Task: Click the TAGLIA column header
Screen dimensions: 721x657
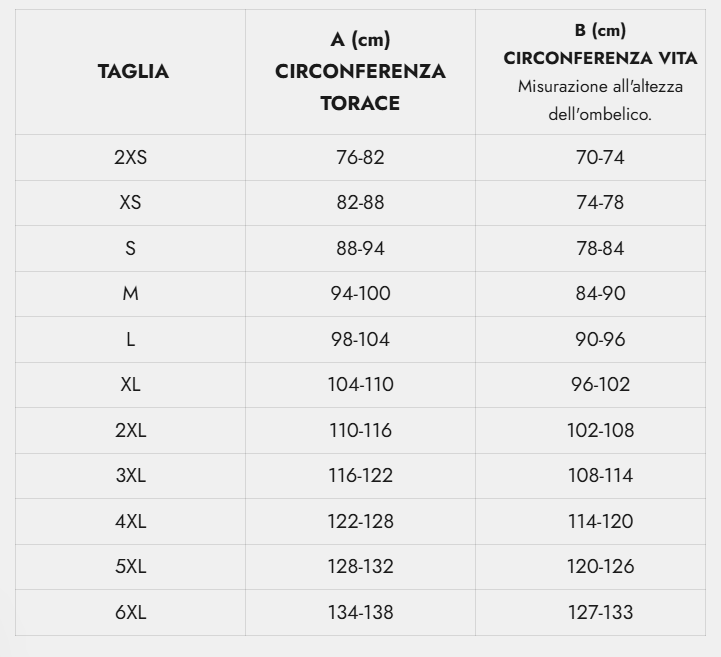Action: (x=133, y=72)
